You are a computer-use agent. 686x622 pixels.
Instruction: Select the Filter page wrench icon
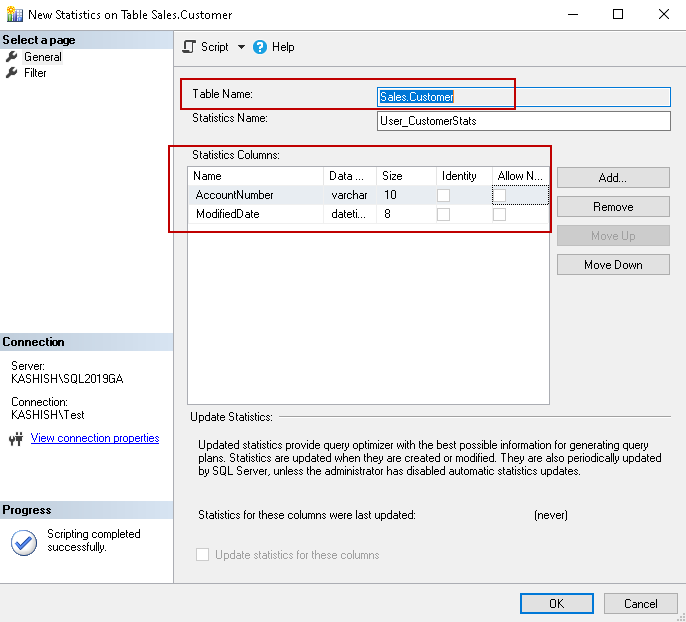12,73
